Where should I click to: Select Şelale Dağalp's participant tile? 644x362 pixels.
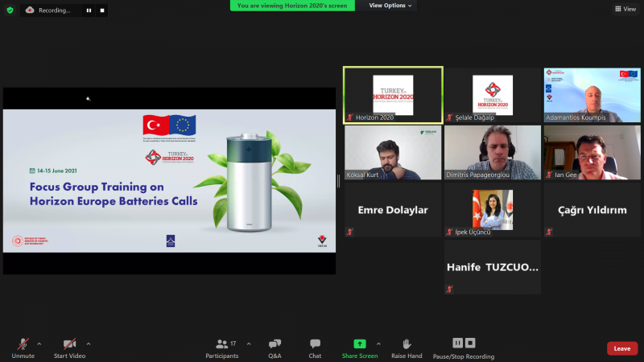[493, 95]
